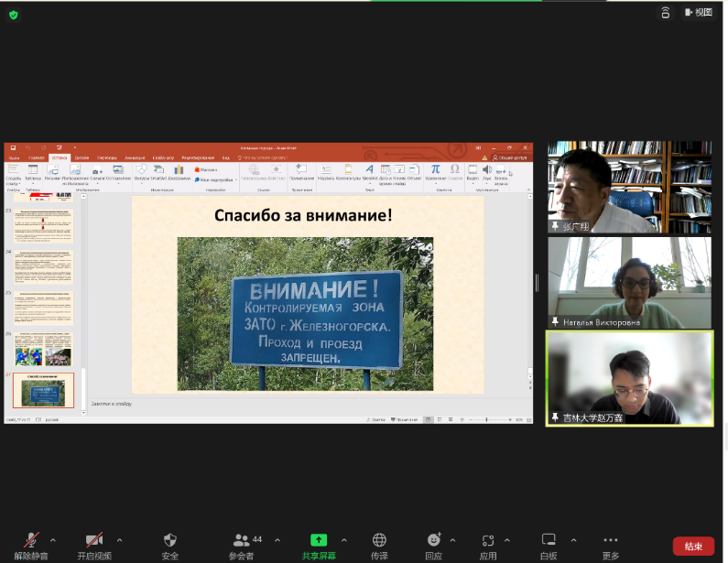The height and width of the screenshot is (563, 728).
Task: Open the 参会者 participants list
Action: point(242,541)
